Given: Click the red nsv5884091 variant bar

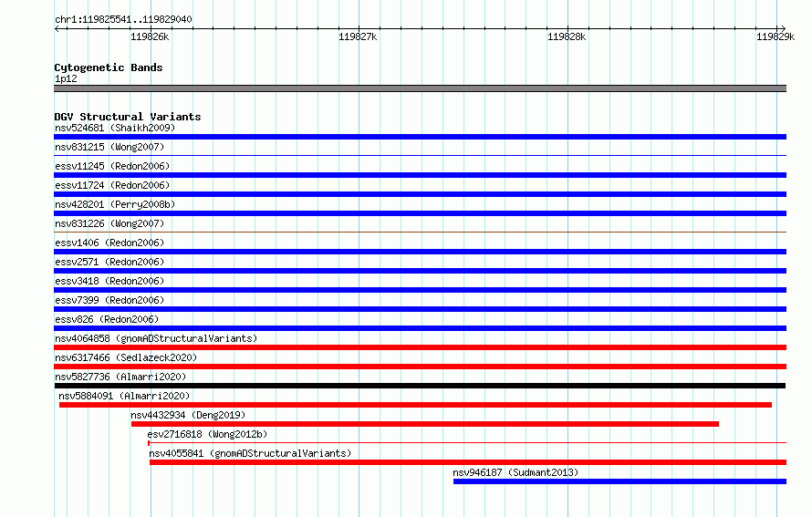Looking at the screenshot, I should click(x=415, y=405).
